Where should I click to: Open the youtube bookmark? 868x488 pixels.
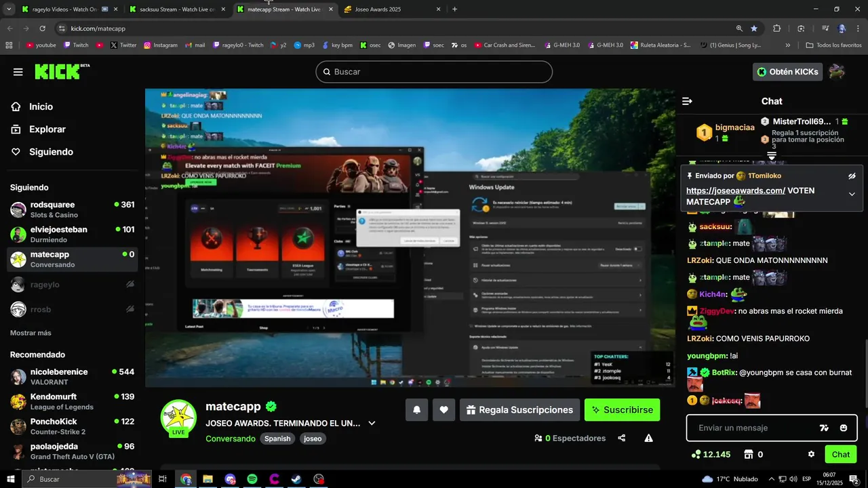coord(41,45)
